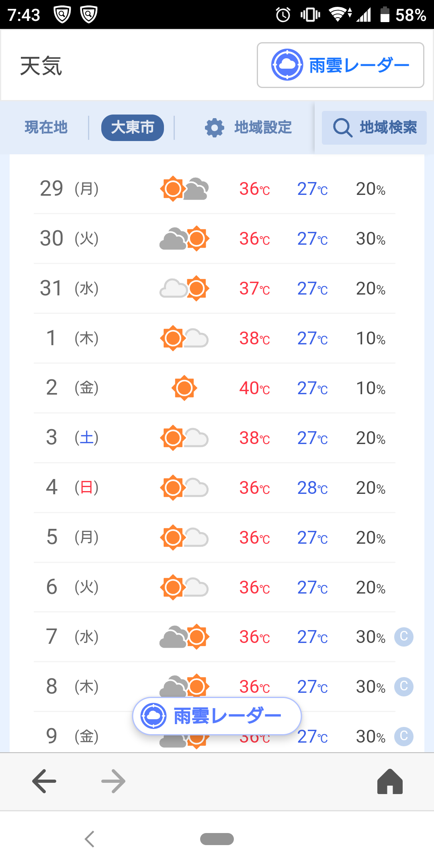This screenshot has width=434, height=868.
Task: Tap the floating 雨雲レーダー pill button
Action: (x=217, y=716)
